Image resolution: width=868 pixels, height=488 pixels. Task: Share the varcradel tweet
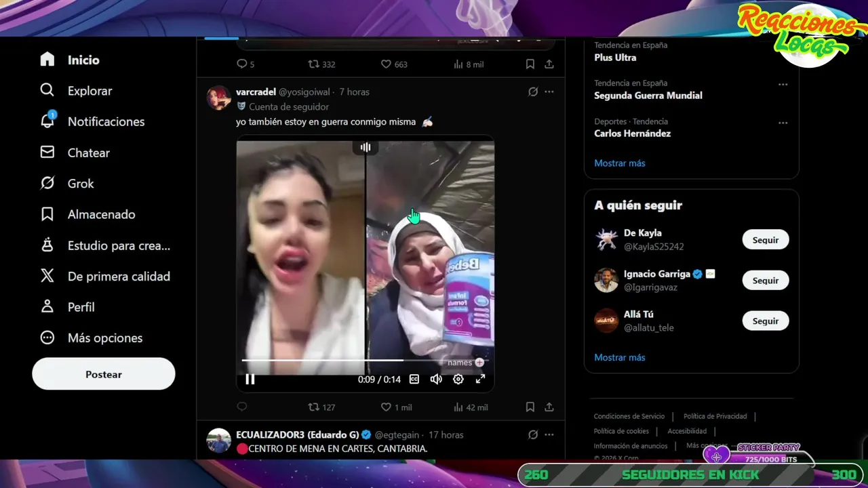pyautogui.click(x=549, y=407)
